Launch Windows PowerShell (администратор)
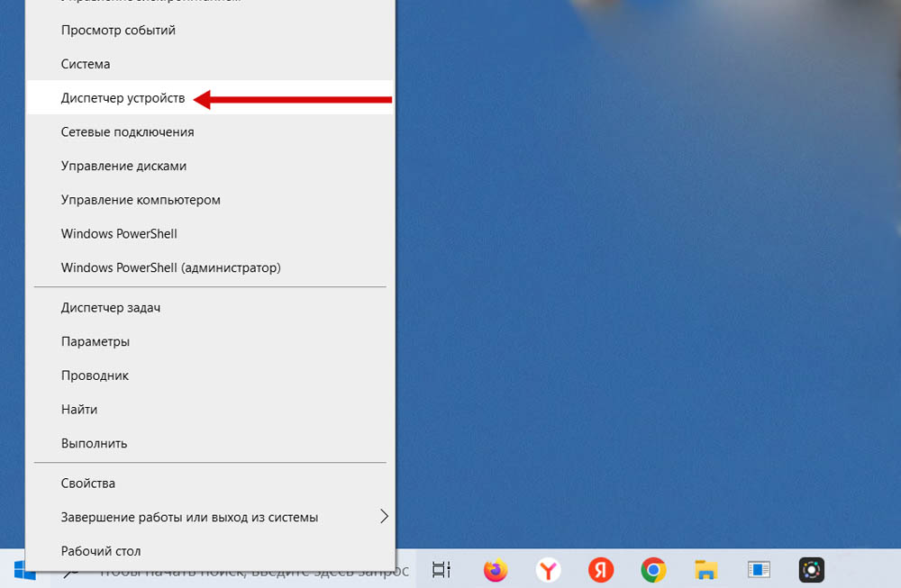Image resolution: width=901 pixels, height=588 pixels. click(x=210, y=267)
